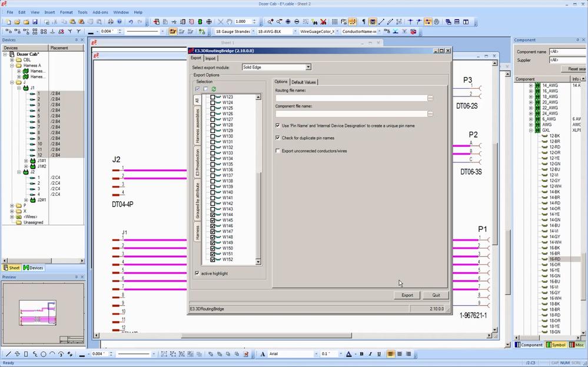Image resolution: width=588 pixels, height=367 pixels.
Task: Click the binoculars search icon
Action: pyautogui.click(x=315, y=22)
